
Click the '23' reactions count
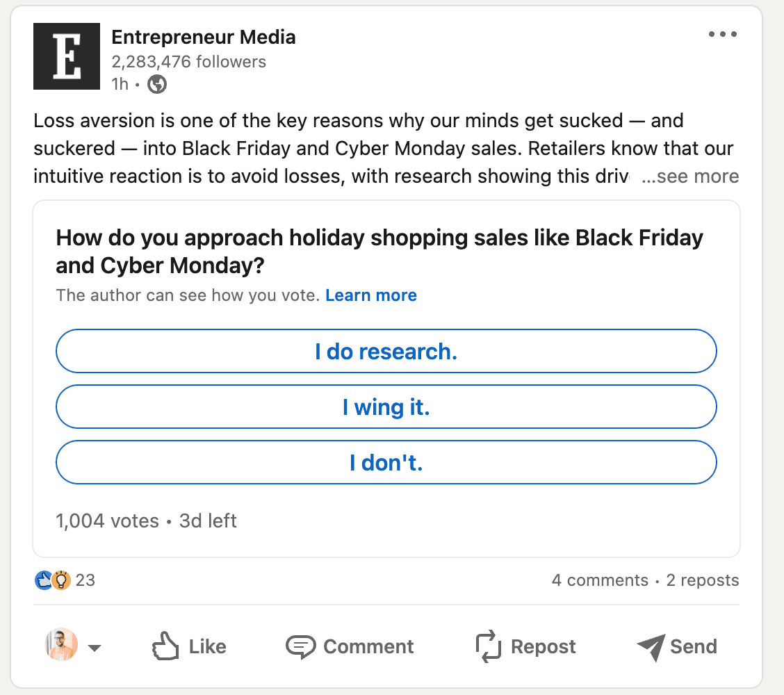(x=85, y=580)
